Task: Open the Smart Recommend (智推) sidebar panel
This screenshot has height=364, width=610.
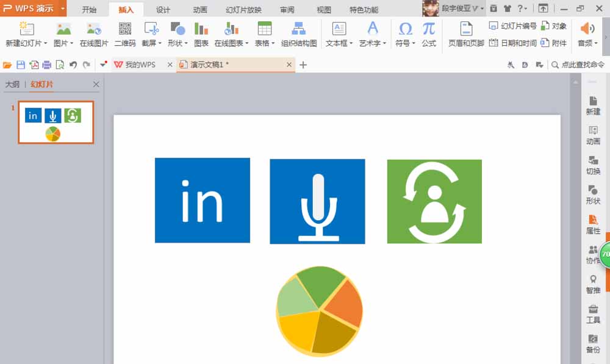Action: point(594,284)
